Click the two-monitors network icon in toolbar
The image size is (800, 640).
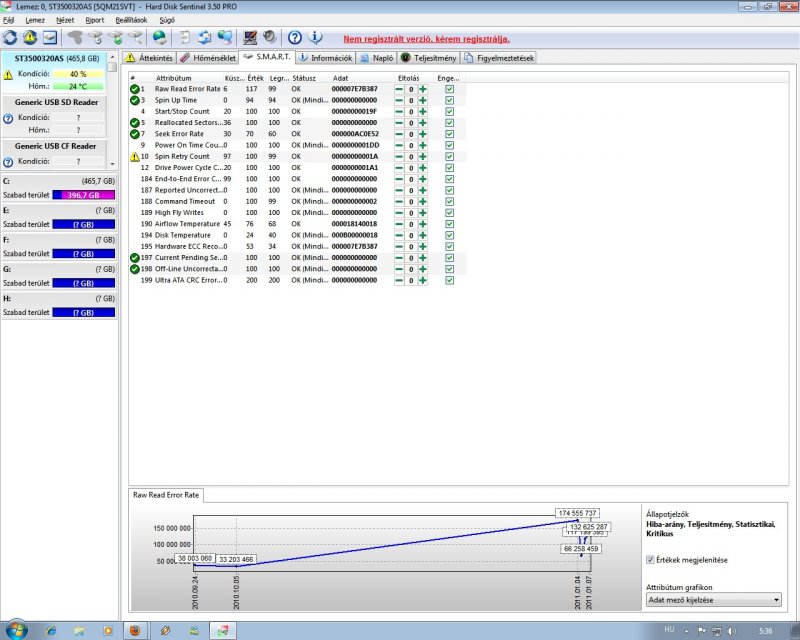224,37
